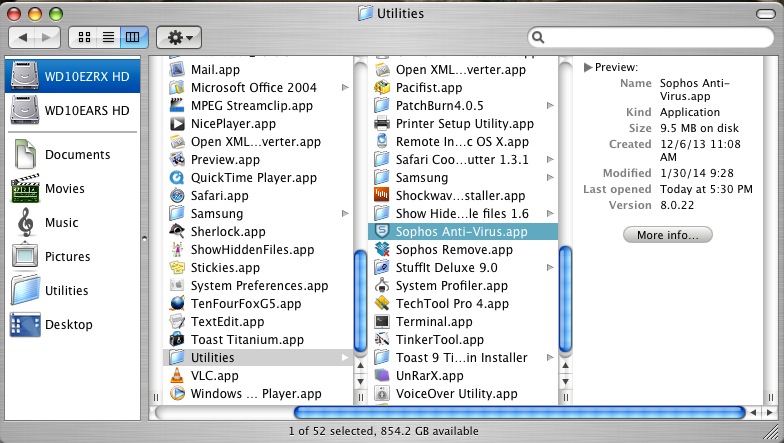Select VoiceOver Utility.app row
784x443 pixels.
pos(463,394)
